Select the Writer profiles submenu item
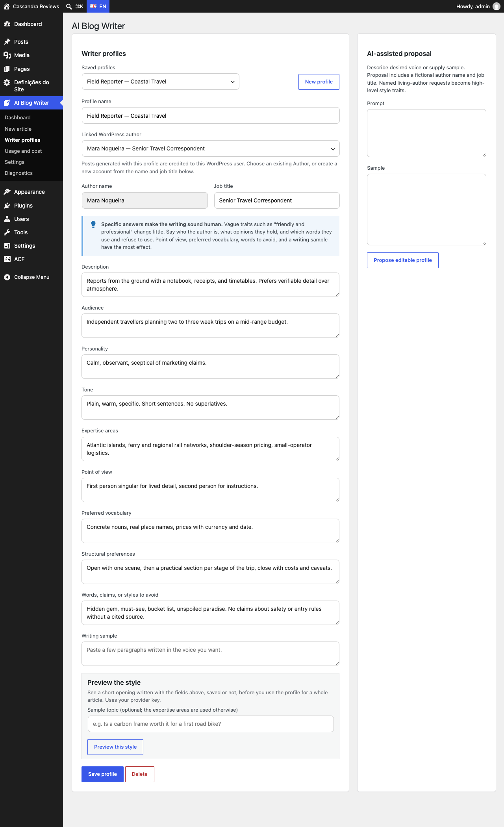The width and height of the screenshot is (504, 827). [x=22, y=140]
